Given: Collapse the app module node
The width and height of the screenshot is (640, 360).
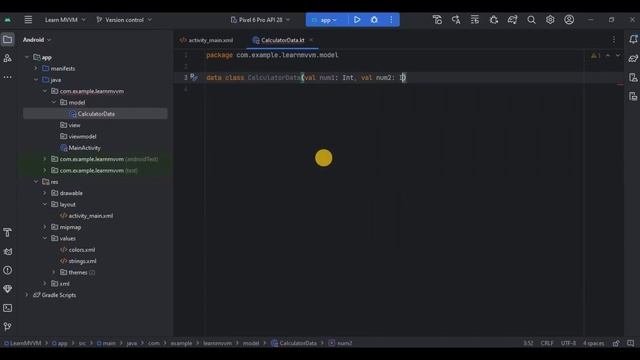Looking at the screenshot, I should 27,57.
